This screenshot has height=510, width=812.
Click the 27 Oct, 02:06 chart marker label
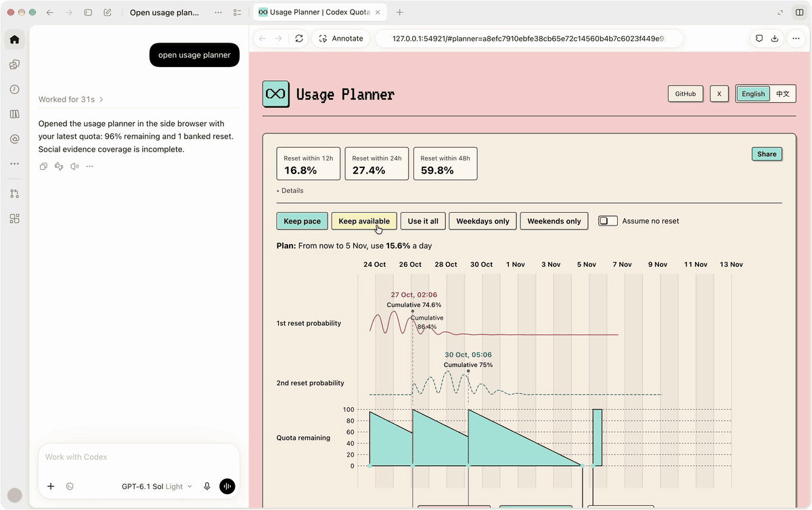(x=414, y=295)
